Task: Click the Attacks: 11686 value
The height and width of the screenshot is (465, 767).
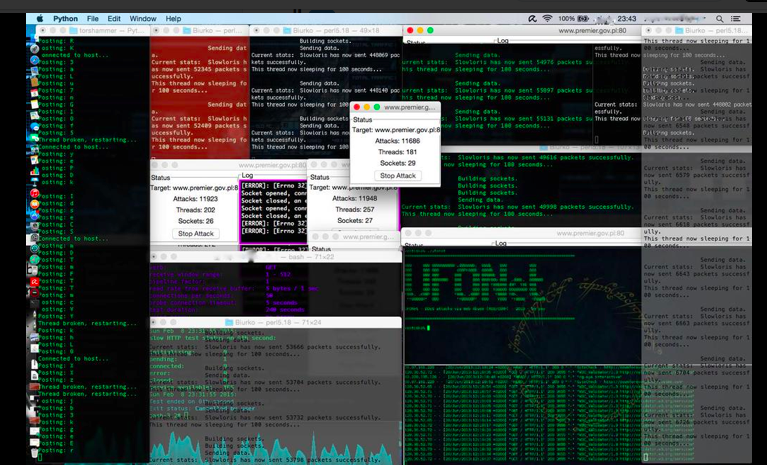Action: click(397, 141)
